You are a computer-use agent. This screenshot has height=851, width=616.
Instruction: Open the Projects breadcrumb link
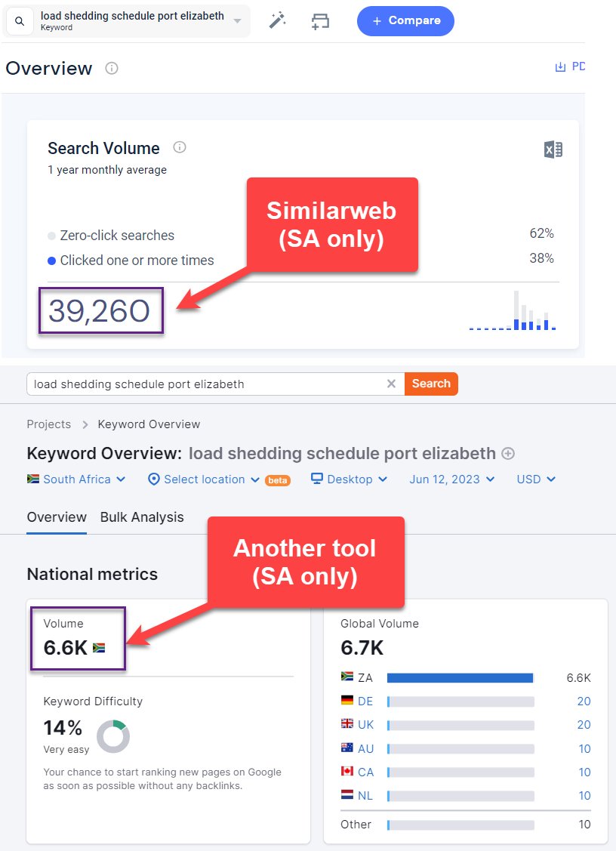[49, 424]
